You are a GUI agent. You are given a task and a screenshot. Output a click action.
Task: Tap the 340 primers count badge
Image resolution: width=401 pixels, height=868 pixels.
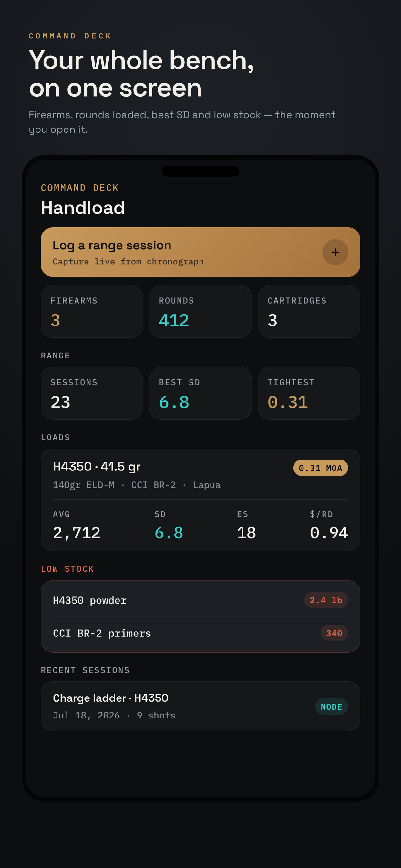click(334, 633)
